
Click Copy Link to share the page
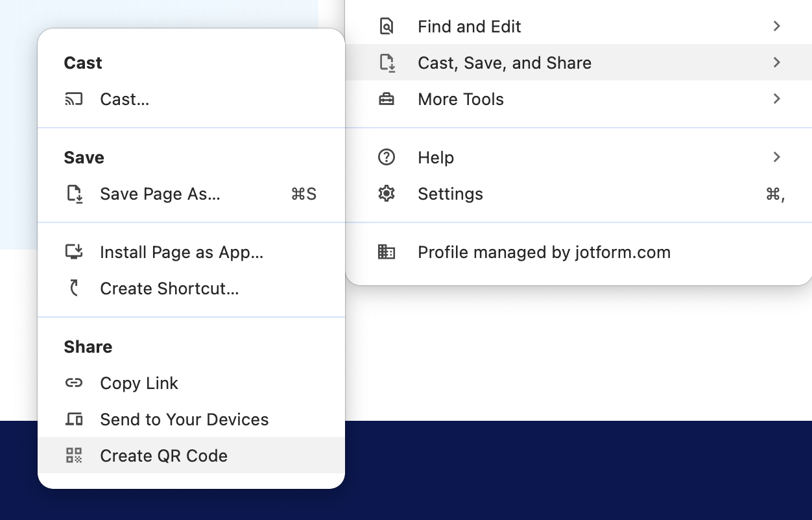coord(139,383)
